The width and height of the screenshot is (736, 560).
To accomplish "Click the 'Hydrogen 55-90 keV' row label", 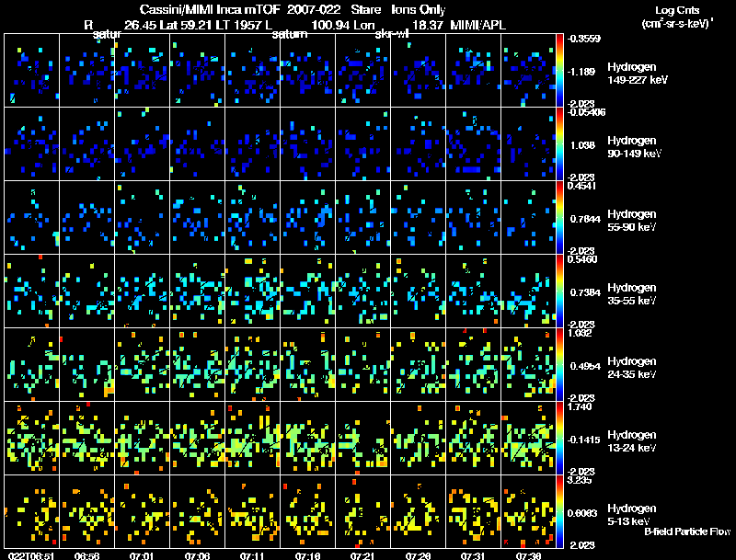I will [632, 221].
